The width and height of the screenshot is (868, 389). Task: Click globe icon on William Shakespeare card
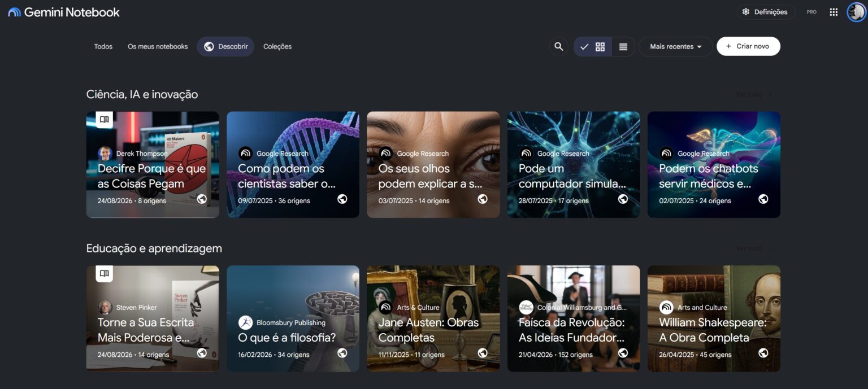coord(763,353)
